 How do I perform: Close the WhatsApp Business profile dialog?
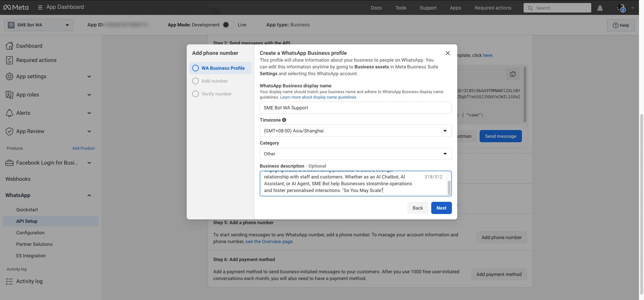click(x=447, y=53)
